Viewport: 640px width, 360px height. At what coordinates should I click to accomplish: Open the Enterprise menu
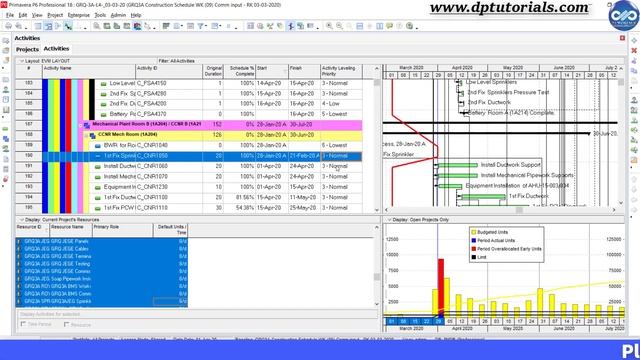click(x=79, y=15)
